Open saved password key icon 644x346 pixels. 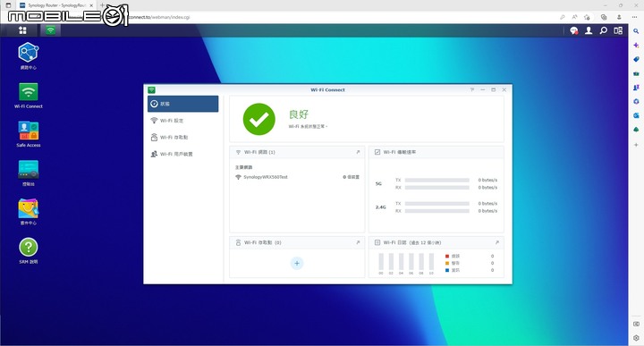563,17
